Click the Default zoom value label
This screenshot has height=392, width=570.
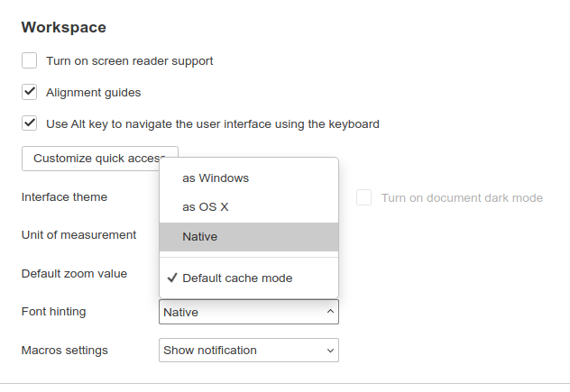(74, 273)
